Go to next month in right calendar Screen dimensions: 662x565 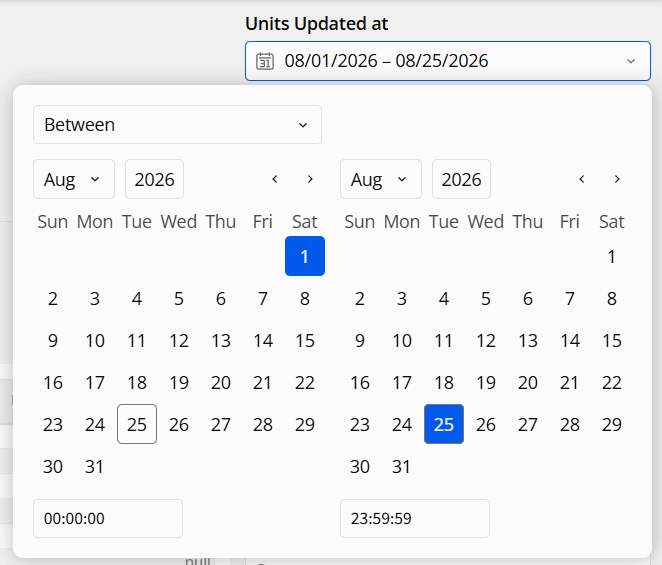click(617, 179)
